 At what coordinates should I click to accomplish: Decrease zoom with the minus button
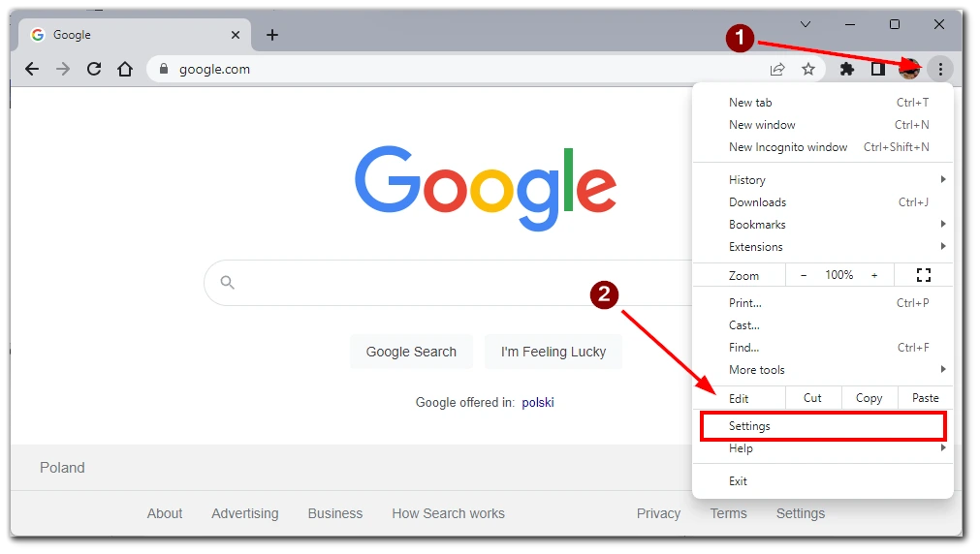point(804,275)
